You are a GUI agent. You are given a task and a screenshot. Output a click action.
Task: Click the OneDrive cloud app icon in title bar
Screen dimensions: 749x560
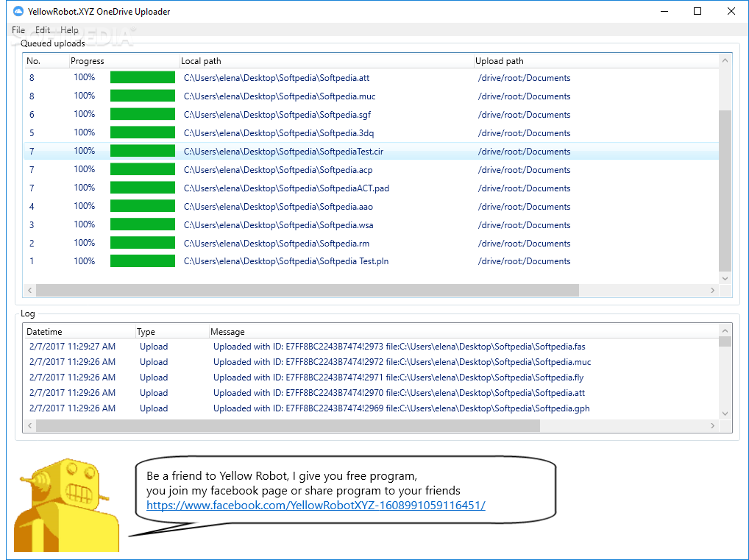(18, 11)
